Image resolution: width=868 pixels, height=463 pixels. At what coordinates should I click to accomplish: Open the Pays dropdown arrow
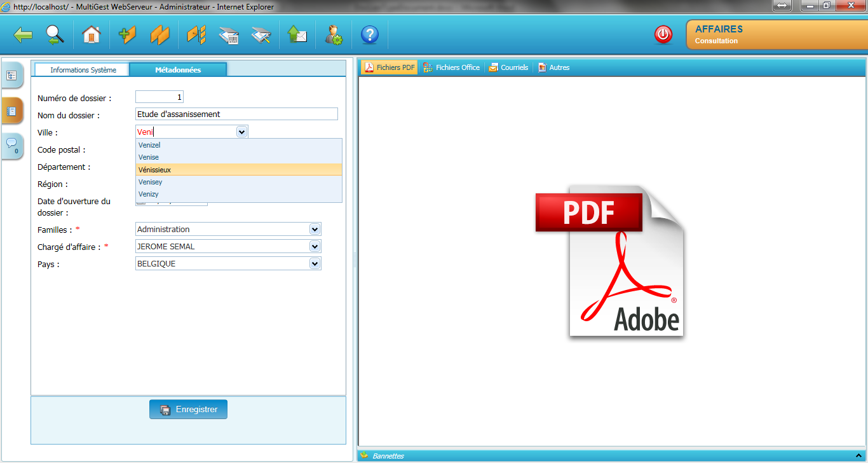click(x=315, y=263)
